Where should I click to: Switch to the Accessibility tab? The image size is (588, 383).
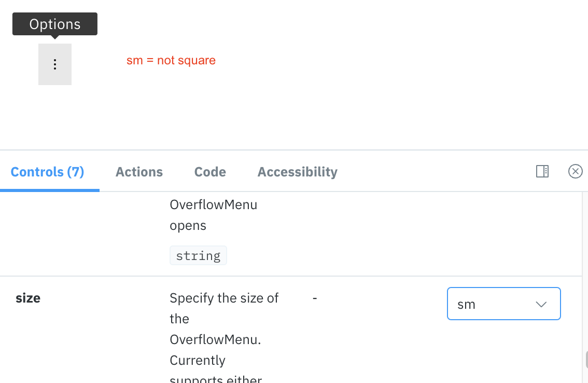click(297, 172)
